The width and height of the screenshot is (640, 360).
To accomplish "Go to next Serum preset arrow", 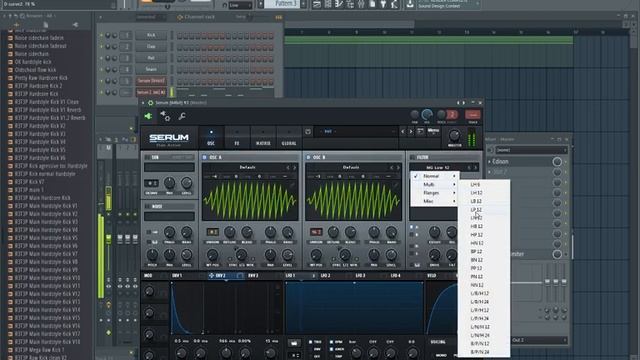I will (x=411, y=131).
